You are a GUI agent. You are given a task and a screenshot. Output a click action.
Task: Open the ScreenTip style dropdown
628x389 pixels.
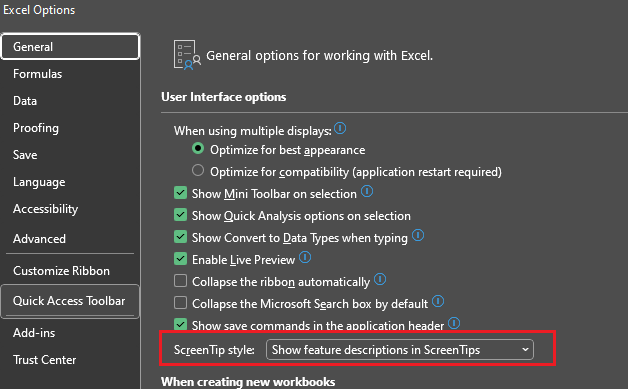coord(400,350)
